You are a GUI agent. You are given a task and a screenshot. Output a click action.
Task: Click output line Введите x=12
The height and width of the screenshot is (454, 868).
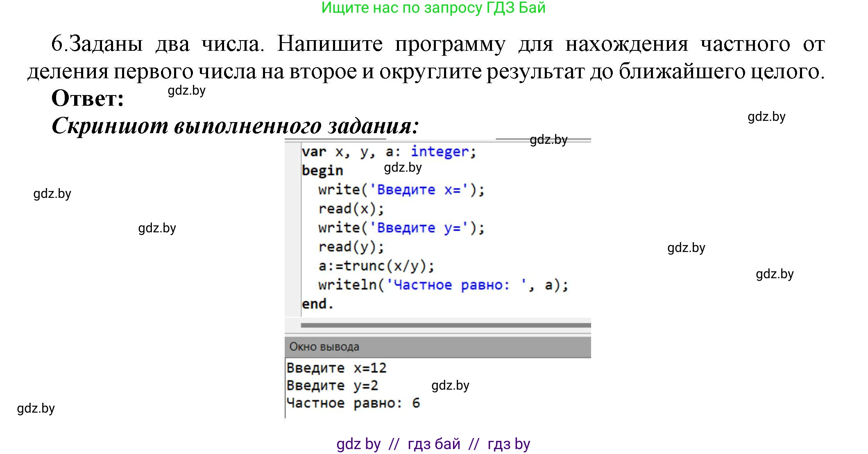336,368
